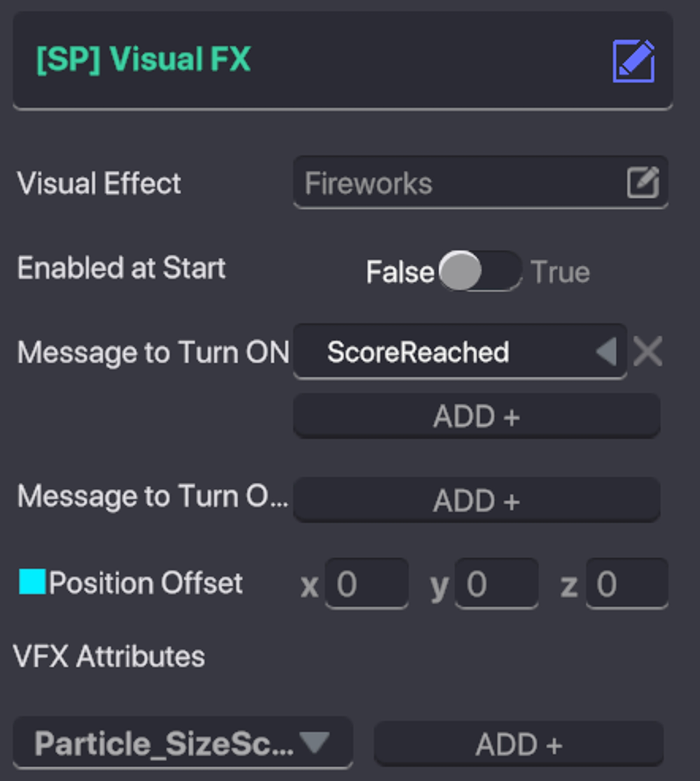Image resolution: width=700 pixels, height=781 pixels.
Task: Click the Position Offset y value field
Action: (x=496, y=583)
